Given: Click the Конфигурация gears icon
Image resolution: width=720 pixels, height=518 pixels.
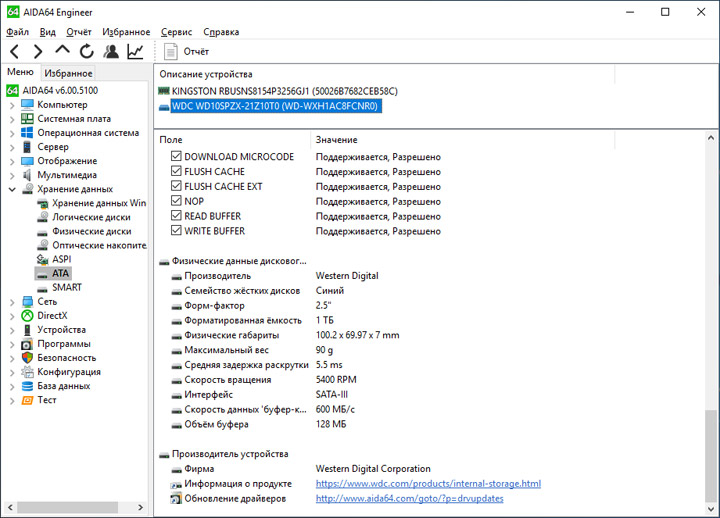Looking at the screenshot, I should point(28,372).
